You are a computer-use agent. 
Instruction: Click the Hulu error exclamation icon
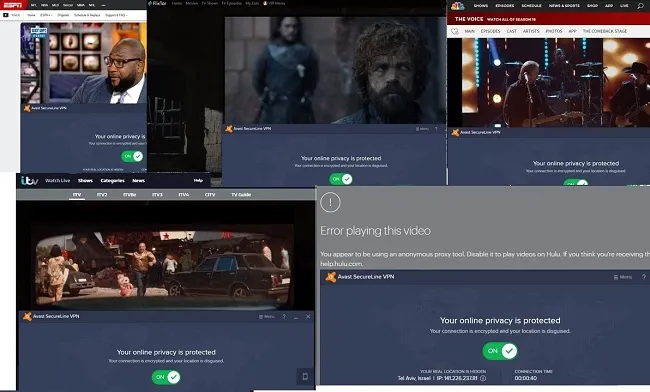[x=330, y=203]
